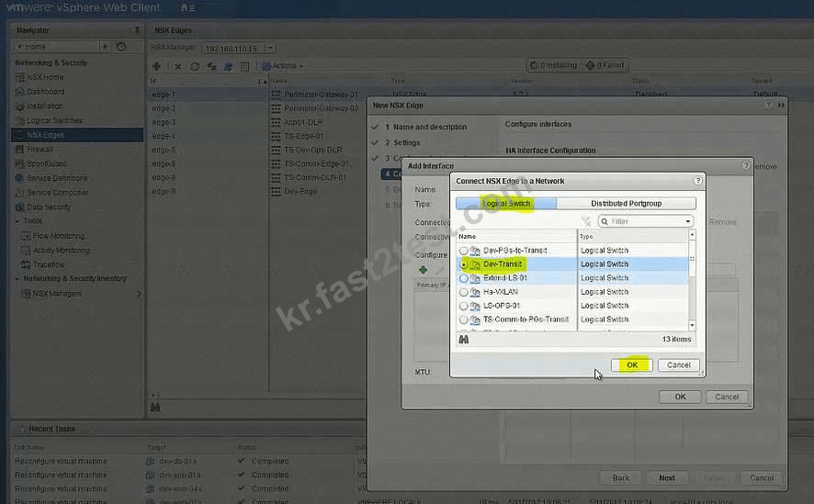Image resolution: width=814 pixels, height=504 pixels.
Task: Select the Dev-Transit radio button
Action: point(464,264)
